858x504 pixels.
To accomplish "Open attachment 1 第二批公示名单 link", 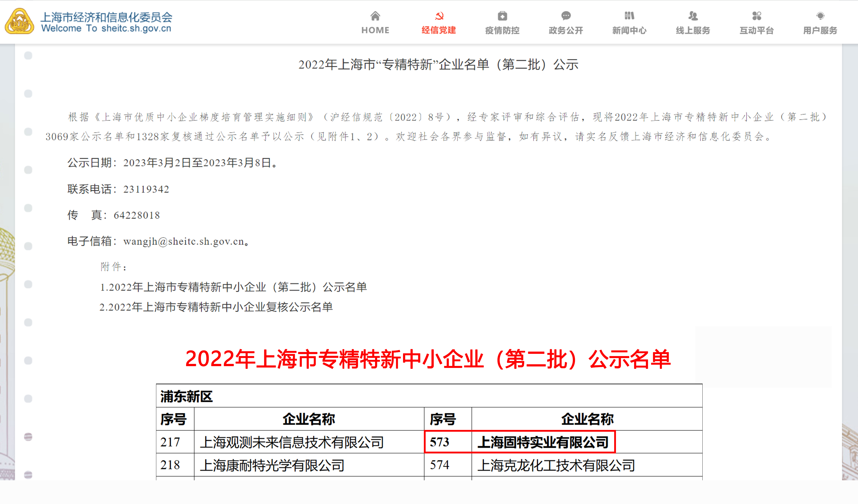I will point(234,287).
